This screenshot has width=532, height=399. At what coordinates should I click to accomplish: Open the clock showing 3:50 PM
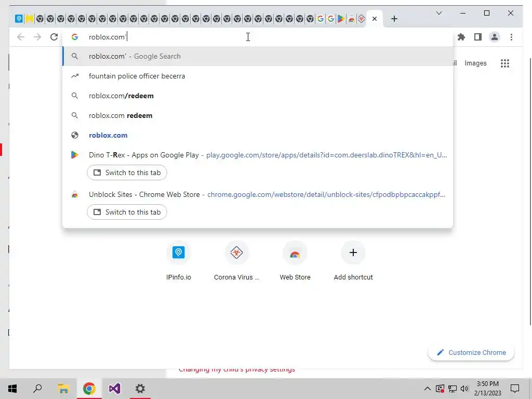point(487,389)
